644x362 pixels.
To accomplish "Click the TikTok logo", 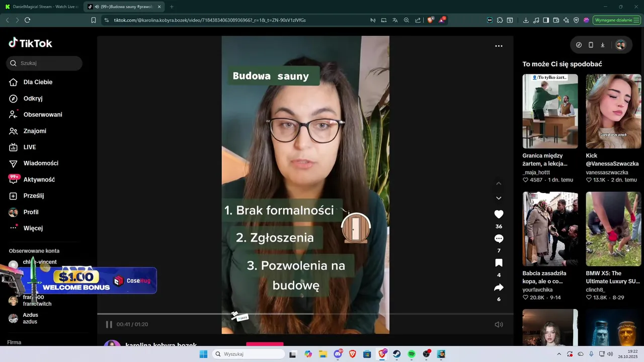I will point(31,43).
